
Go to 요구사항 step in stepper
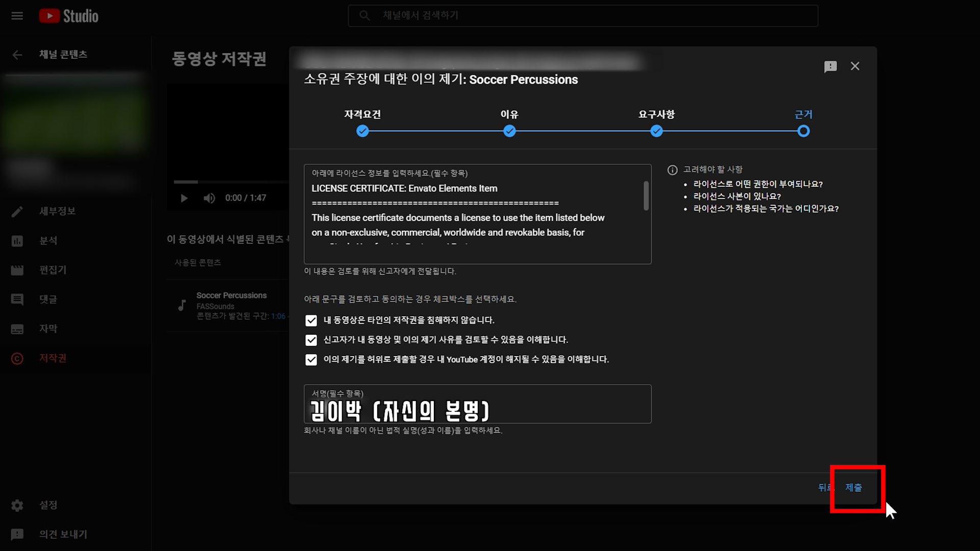click(656, 131)
